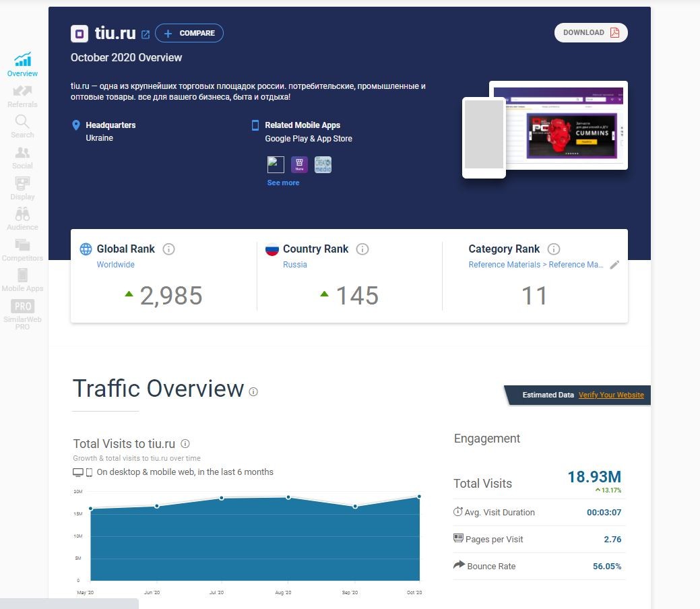Open the Competitors section in sidebar
Screen dimensions: 700x609
click(22, 250)
